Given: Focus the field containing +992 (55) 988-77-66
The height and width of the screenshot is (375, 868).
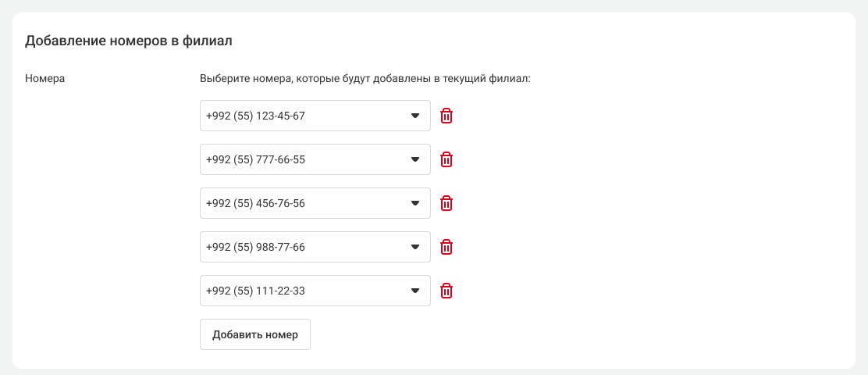Looking at the screenshot, I should (255, 247).
